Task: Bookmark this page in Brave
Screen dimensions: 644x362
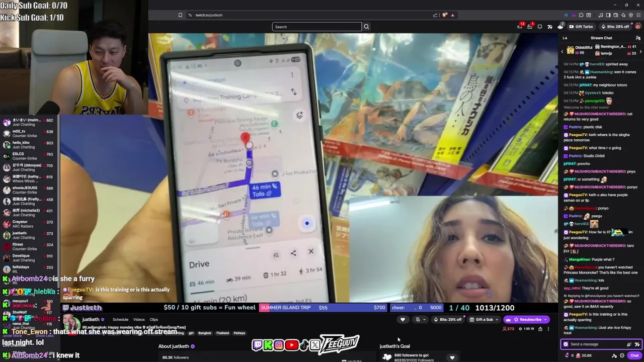Action: point(180,15)
